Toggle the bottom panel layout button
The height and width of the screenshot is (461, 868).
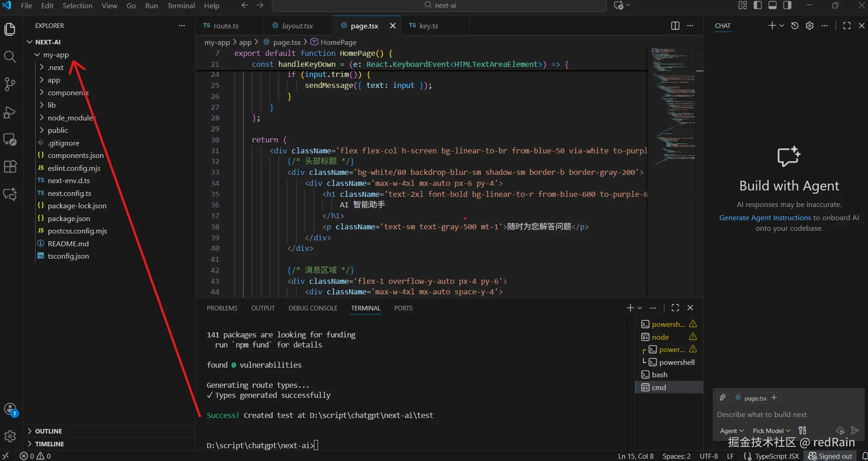[x=772, y=5]
